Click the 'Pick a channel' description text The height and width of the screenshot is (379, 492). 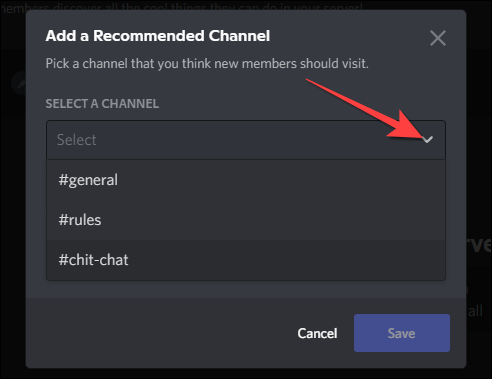click(x=207, y=63)
